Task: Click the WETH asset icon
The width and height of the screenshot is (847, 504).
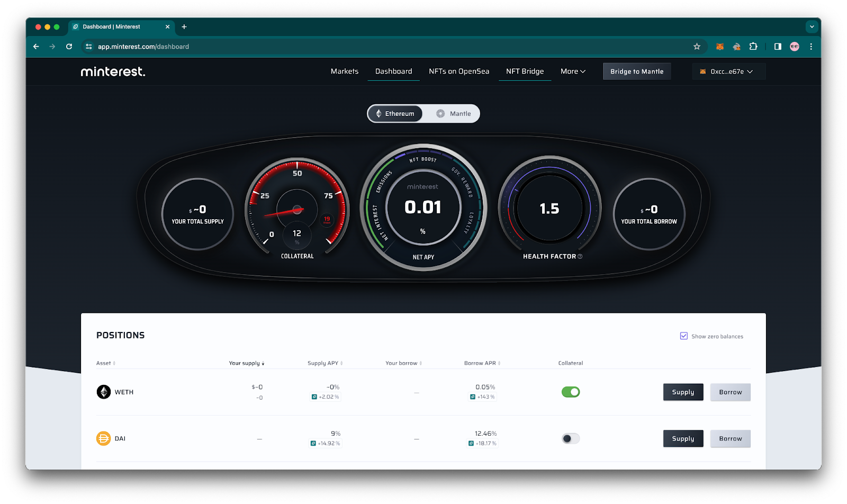Action: (x=103, y=392)
